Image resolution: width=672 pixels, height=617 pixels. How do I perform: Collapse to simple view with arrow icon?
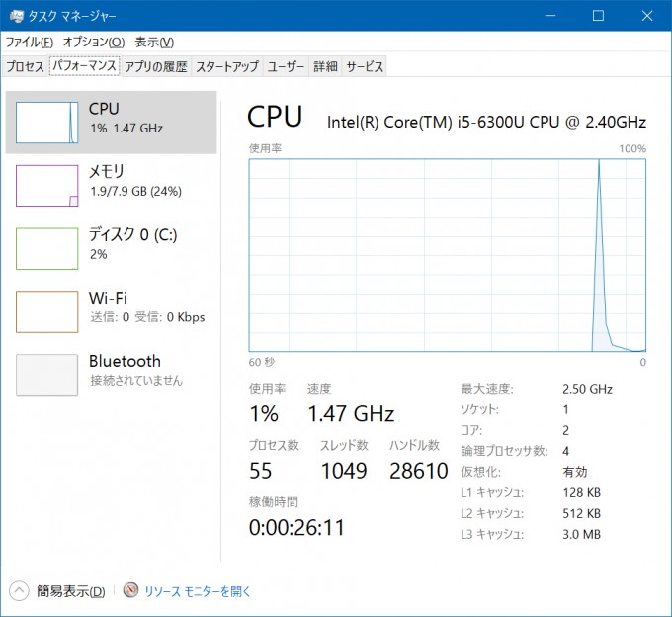[19, 591]
